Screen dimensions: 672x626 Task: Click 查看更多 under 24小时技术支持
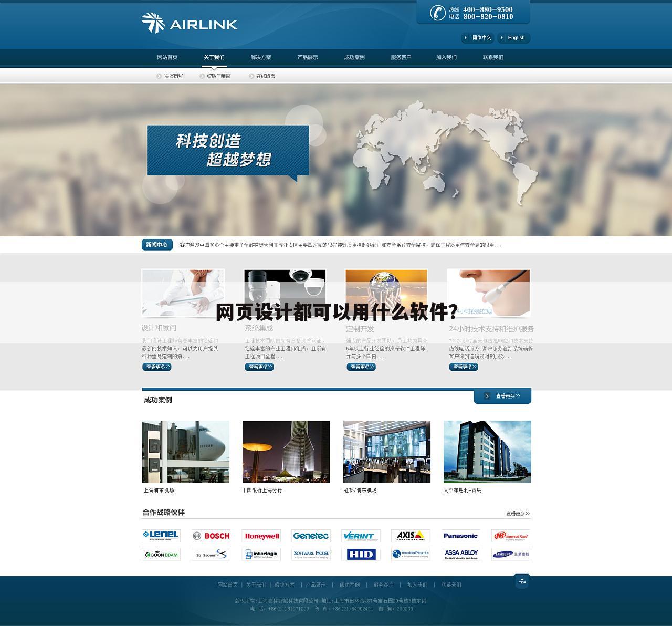pos(464,367)
